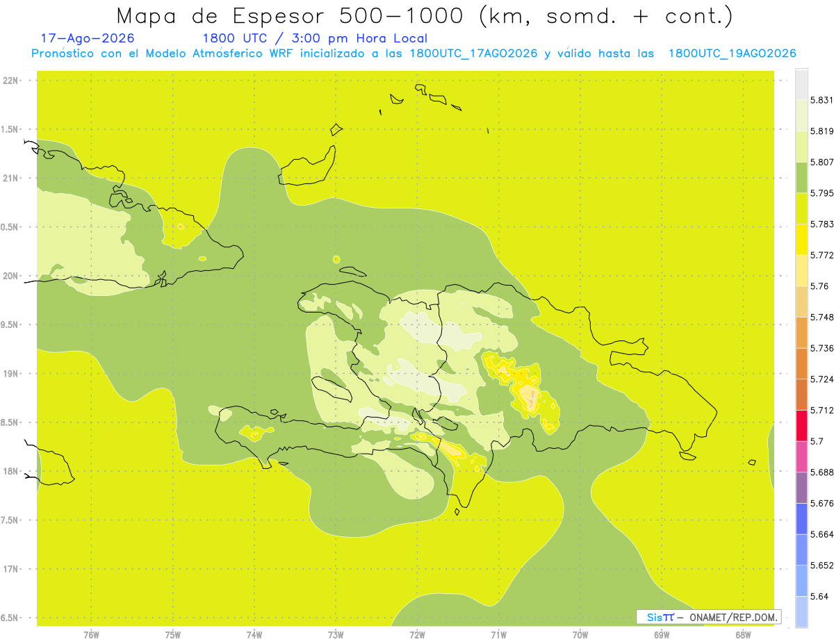The image size is (834, 644).
Task: Click the bright yellow swatch above 5.772
Action: [x=801, y=239]
